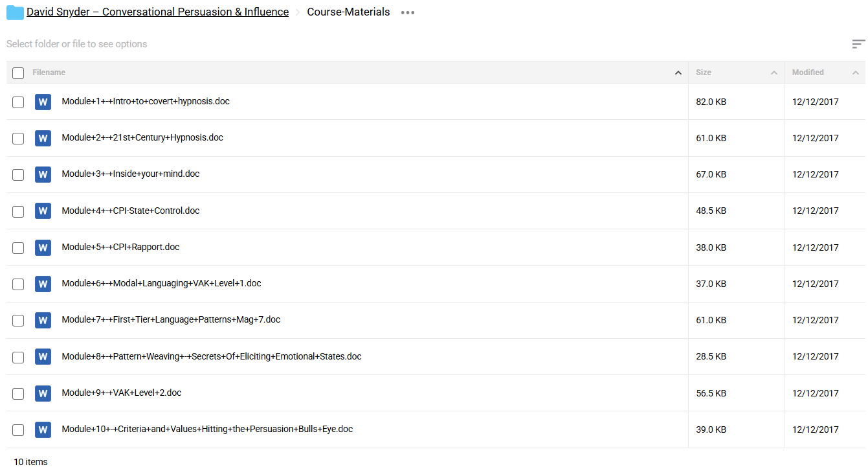Check the box for Module 9 file
The height and width of the screenshot is (469, 868).
(18, 394)
